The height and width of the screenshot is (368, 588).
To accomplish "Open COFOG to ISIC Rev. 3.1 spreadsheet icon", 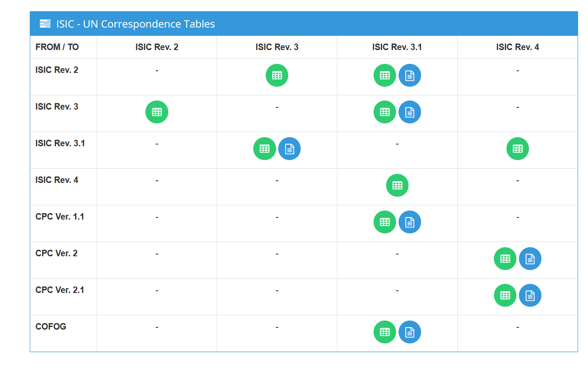I will tap(385, 332).
